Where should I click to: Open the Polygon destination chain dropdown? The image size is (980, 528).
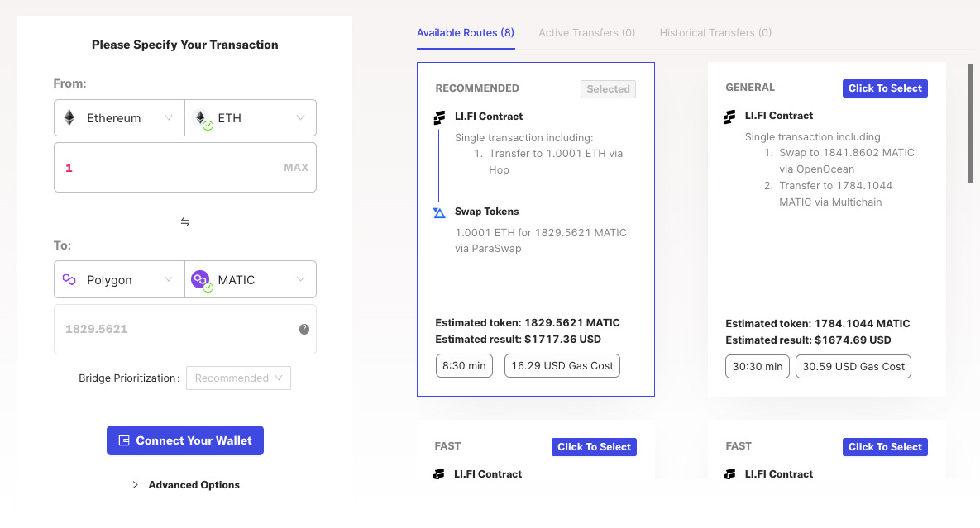click(119, 279)
